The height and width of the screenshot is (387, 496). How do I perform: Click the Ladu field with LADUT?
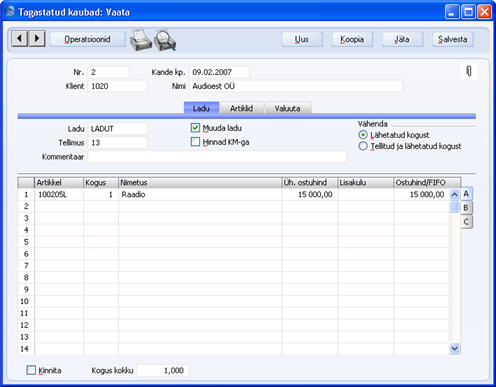coord(117,129)
